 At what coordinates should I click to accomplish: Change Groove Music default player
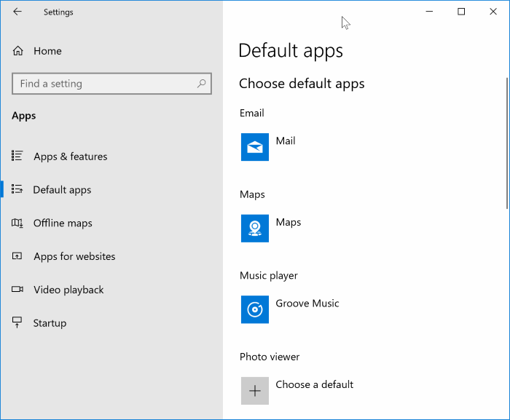click(307, 304)
